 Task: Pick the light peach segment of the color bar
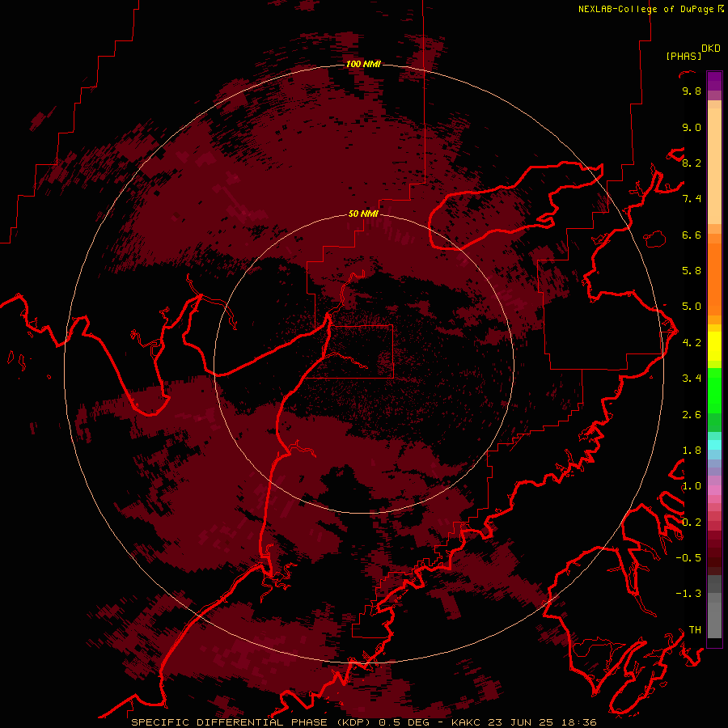click(x=714, y=166)
